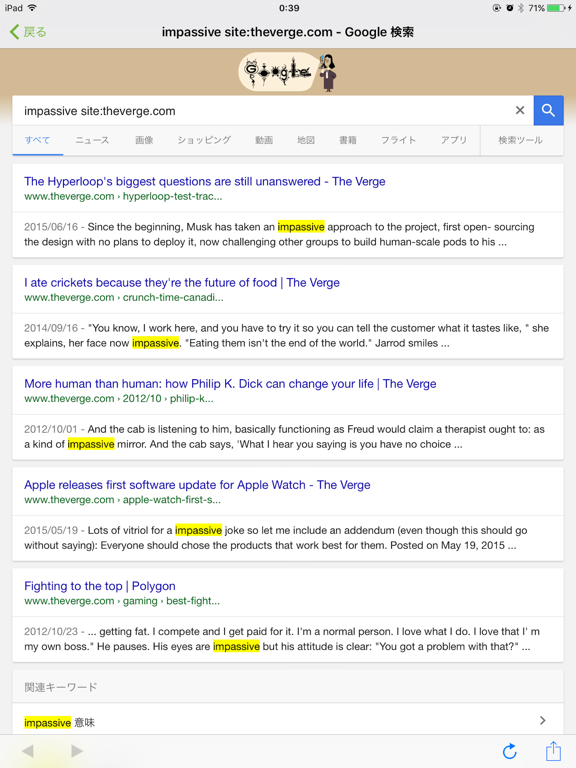The height and width of the screenshot is (768, 576).
Task: Tap the alarm clock icon in status bar
Action: tap(509, 8)
